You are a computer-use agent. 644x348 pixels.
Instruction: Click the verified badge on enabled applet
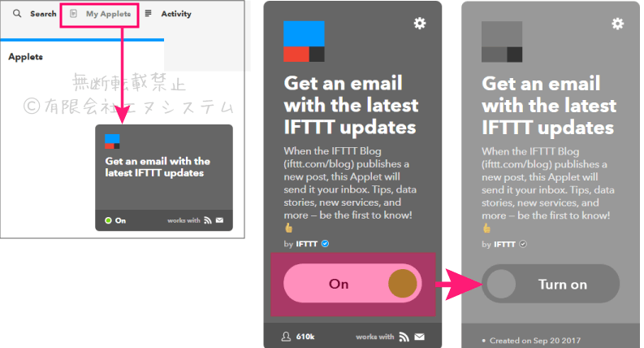[325, 244]
